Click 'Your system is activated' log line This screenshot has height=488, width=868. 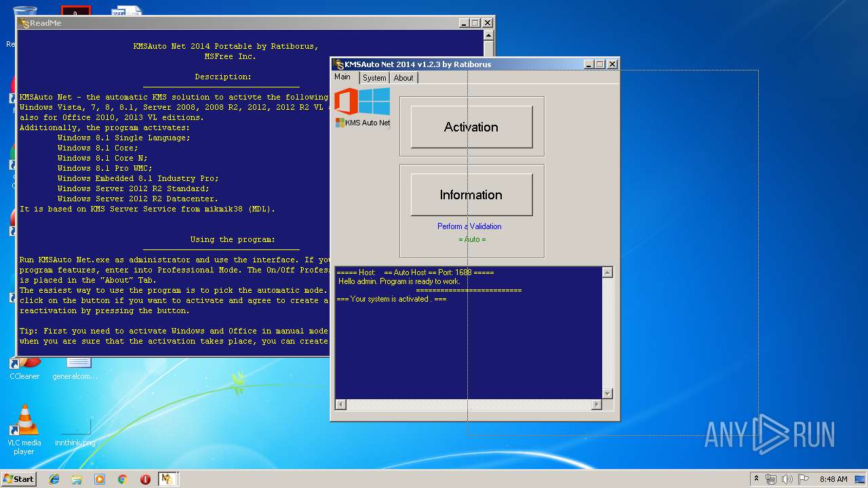click(x=391, y=299)
